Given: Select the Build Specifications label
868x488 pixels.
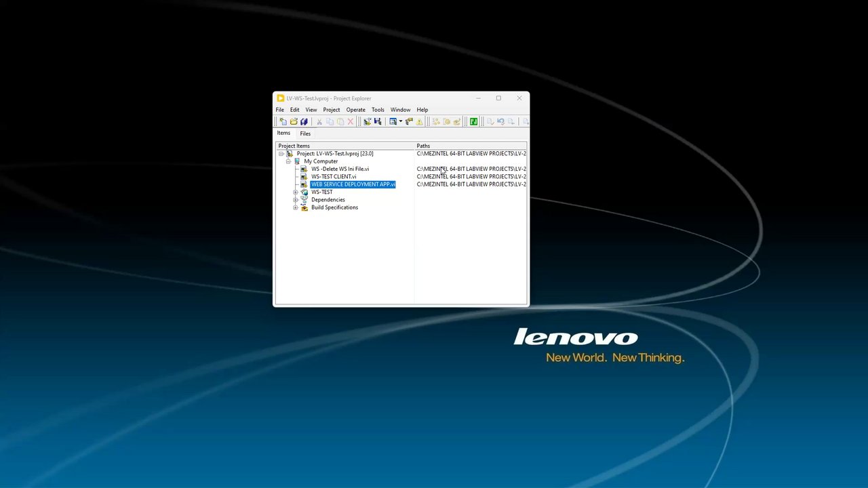Looking at the screenshot, I should point(334,207).
